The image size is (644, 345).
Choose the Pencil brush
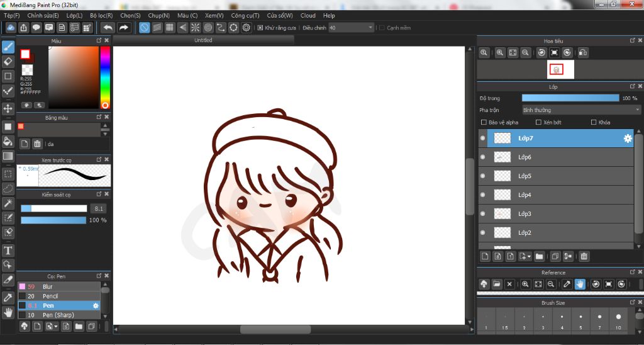point(58,296)
